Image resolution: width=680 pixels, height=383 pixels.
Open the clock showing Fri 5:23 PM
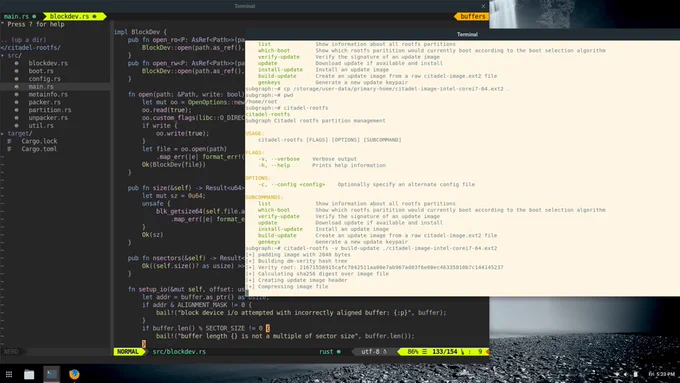click(661, 374)
